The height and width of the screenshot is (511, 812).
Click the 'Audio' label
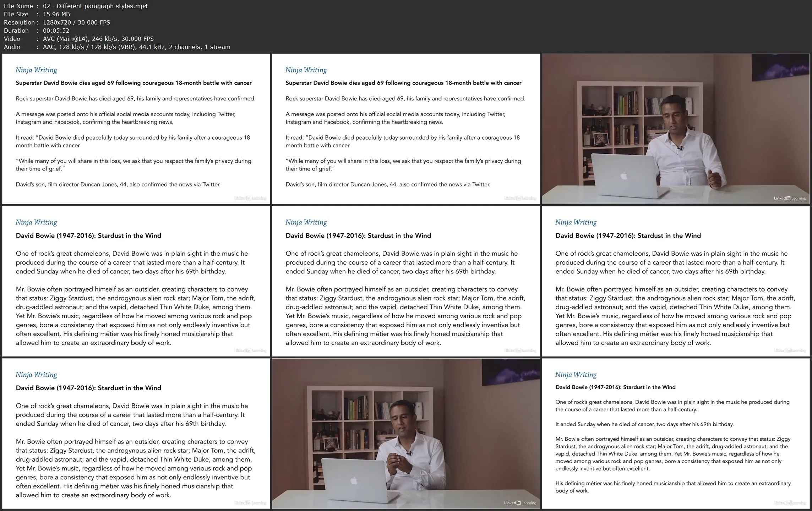[12, 47]
